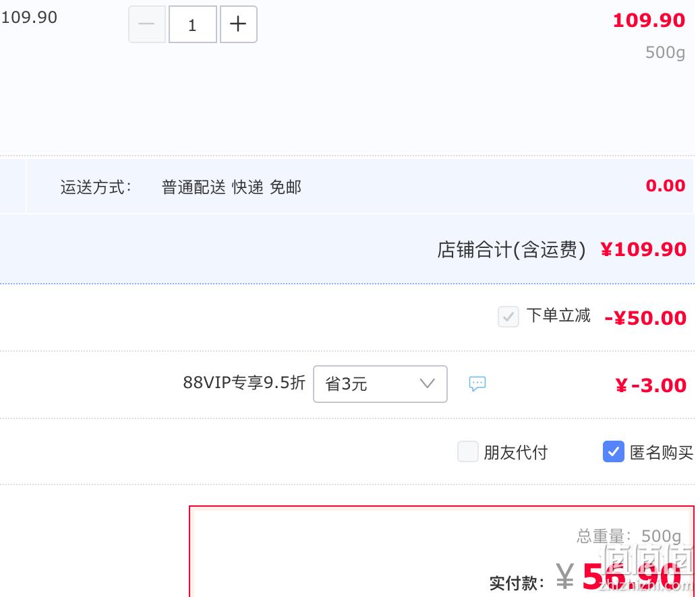Click the 朋友代付 text label
Viewport: 700px width, 597px height.
(516, 452)
